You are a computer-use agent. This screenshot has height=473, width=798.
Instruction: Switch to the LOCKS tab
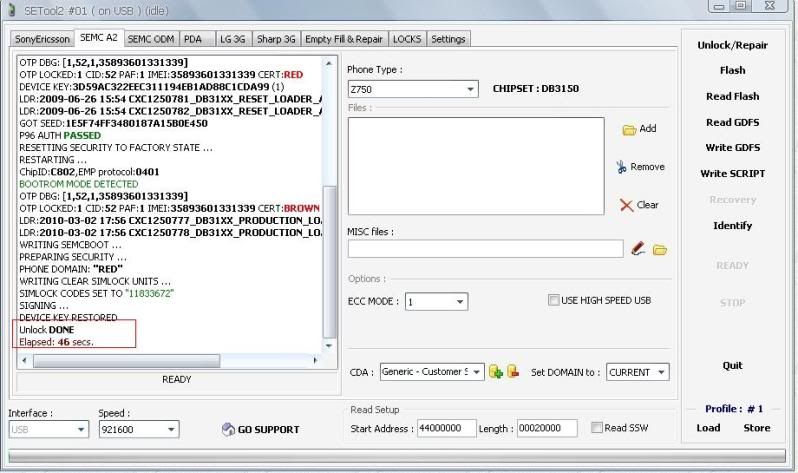tap(407, 39)
